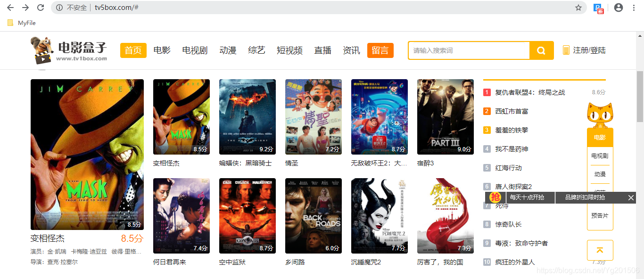Screen dimensions: 644x279
Task: Open the 厉害了,我的国 poster
Action: point(446,216)
